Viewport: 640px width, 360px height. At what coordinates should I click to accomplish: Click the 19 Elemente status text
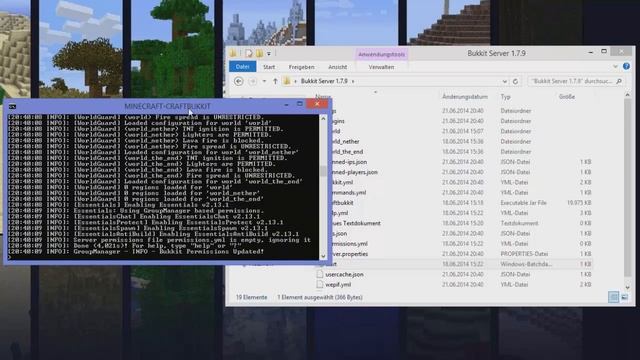tap(251, 297)
